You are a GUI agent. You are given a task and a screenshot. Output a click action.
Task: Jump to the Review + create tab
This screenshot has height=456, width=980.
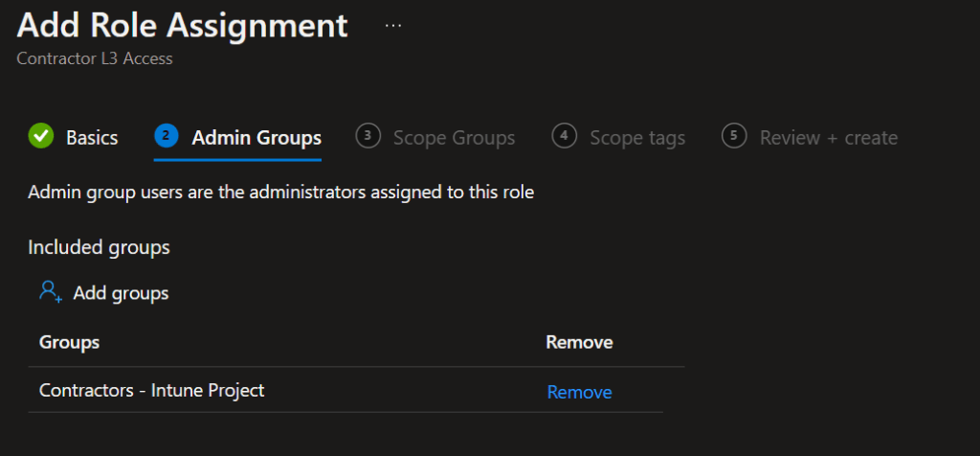(829, 138)
